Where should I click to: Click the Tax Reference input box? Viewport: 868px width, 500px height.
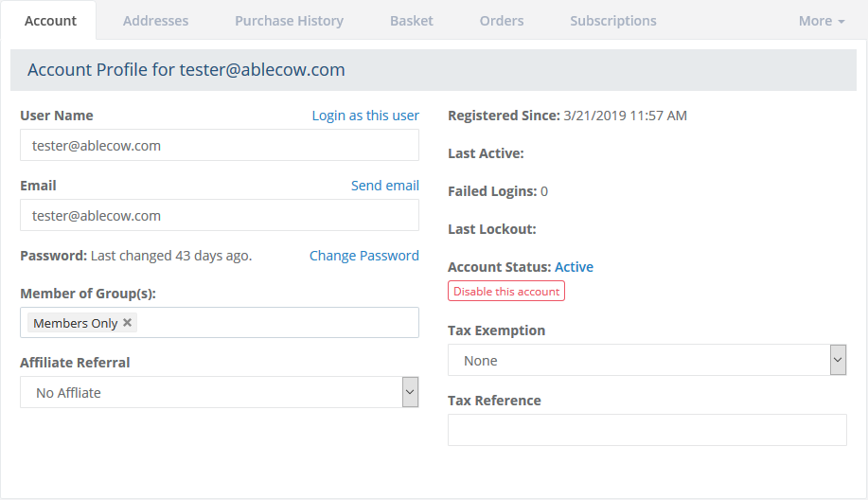click(647, 430)
